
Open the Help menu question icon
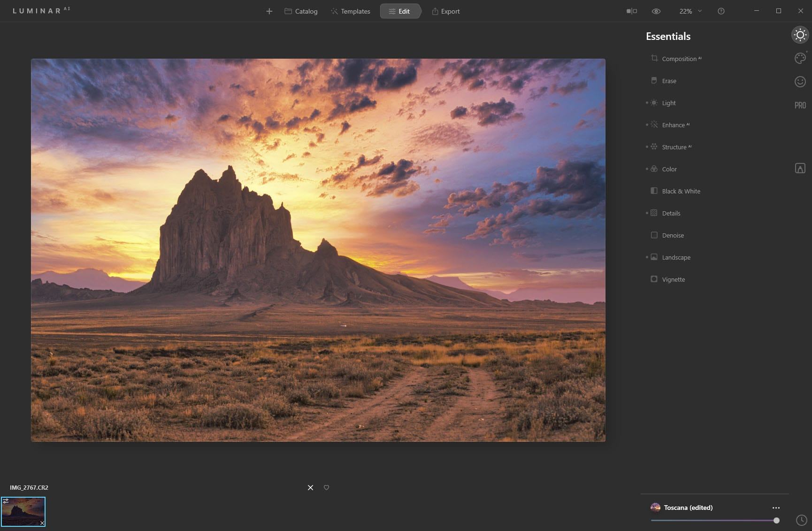[721, 11]
